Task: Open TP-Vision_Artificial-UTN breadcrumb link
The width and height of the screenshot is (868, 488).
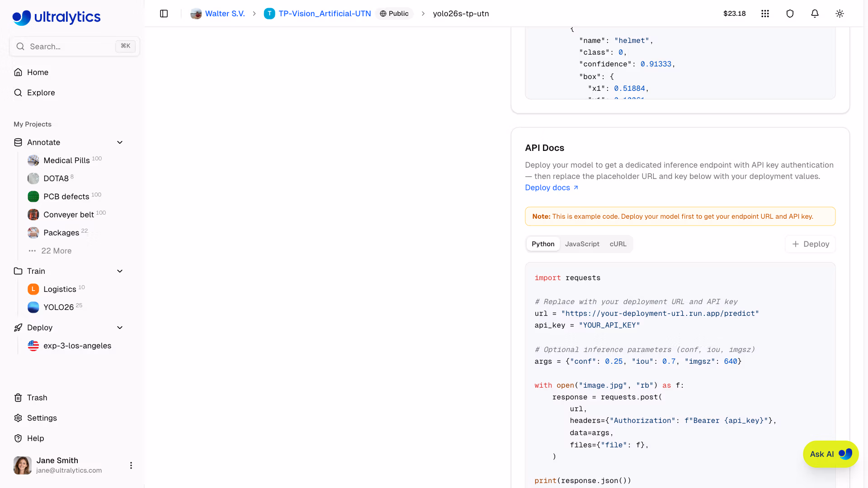Action: (325, 14)
